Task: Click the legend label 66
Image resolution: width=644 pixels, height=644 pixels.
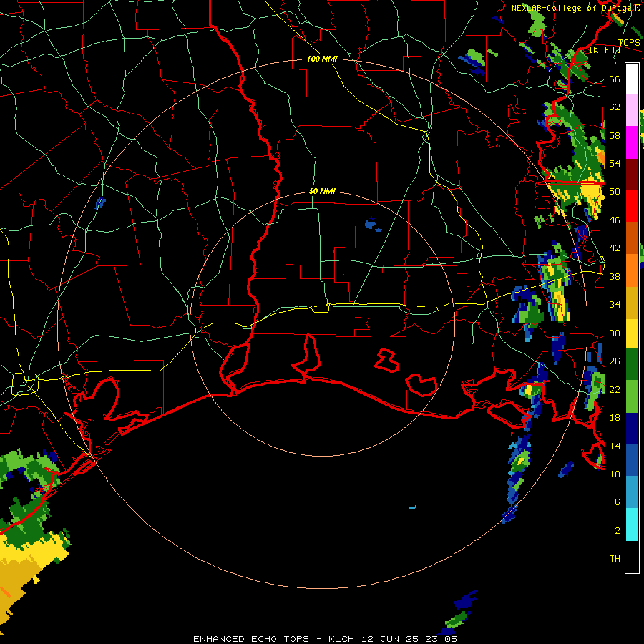Action: click(615, 79)
